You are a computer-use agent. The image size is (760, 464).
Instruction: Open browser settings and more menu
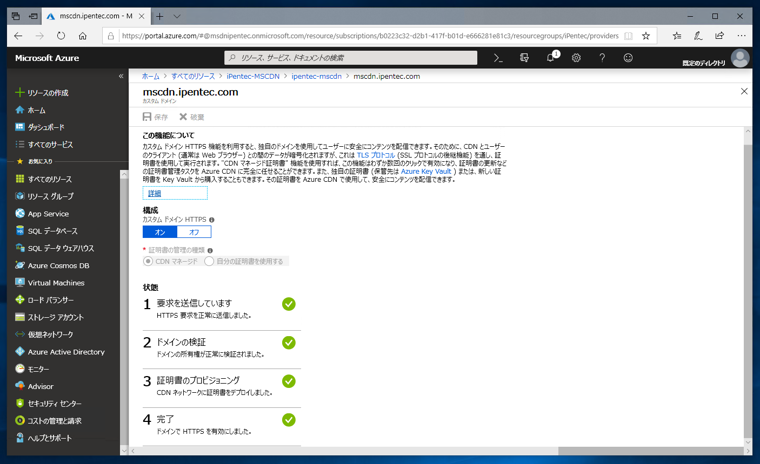[741, 36]
